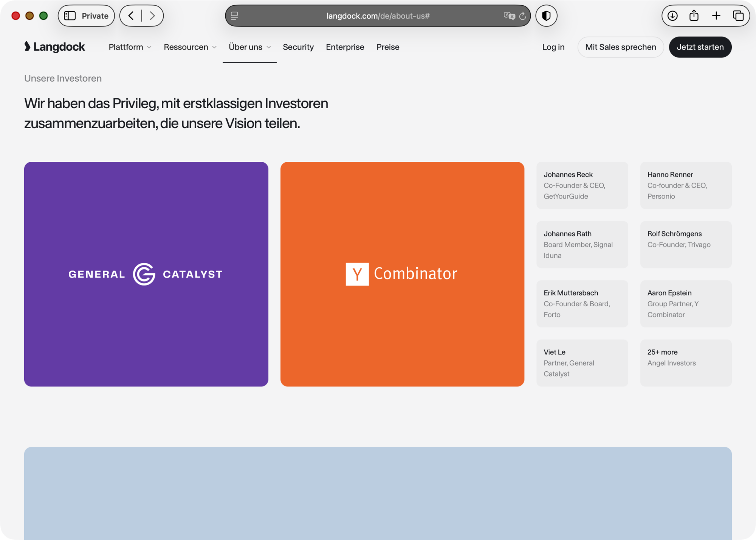The height and width of the screenshot is (540, 756).
Task: Go forward to the next page
Action: tap(152, 16)
